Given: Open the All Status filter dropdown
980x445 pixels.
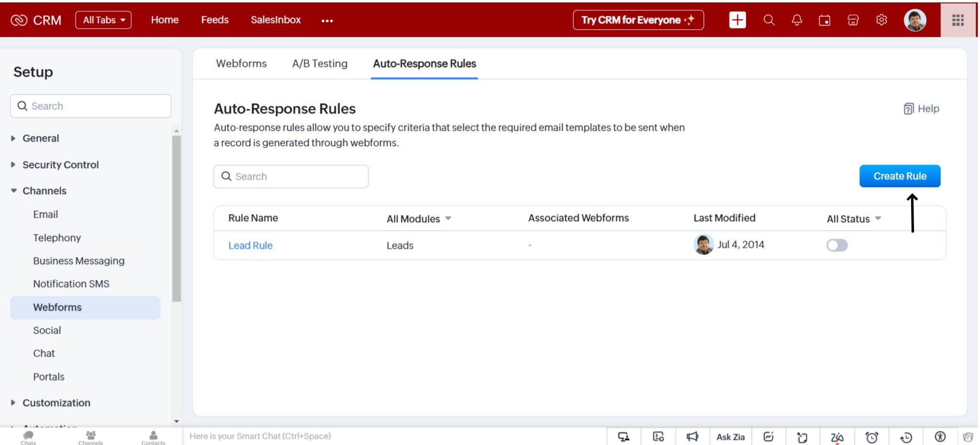Looking at the screenshot, I should [x=879, y=219].
